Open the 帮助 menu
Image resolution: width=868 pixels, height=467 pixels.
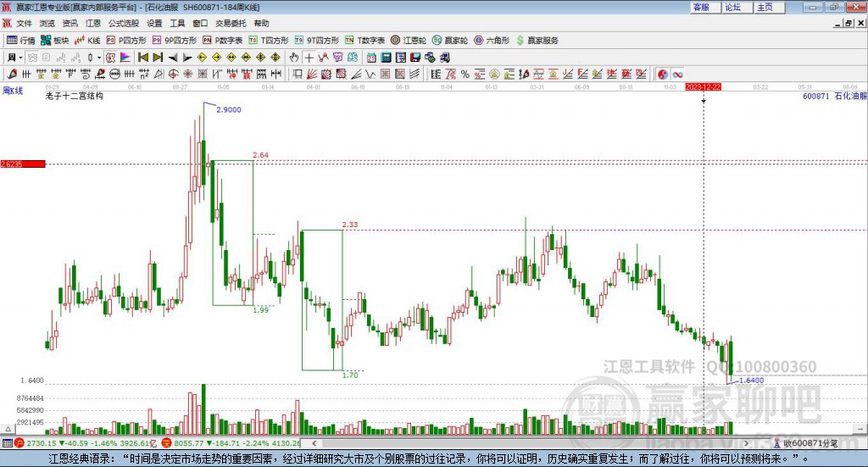tap(261, 23)
